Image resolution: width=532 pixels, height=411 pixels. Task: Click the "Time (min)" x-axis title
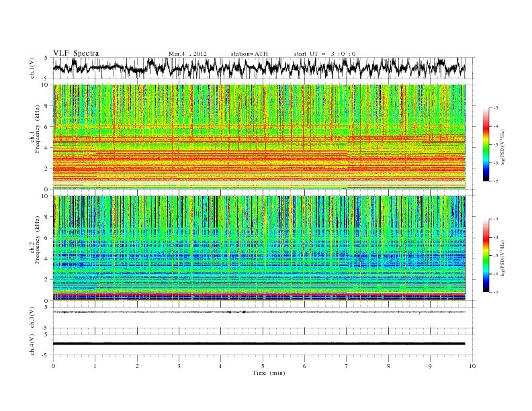click(x=269, y=373)
